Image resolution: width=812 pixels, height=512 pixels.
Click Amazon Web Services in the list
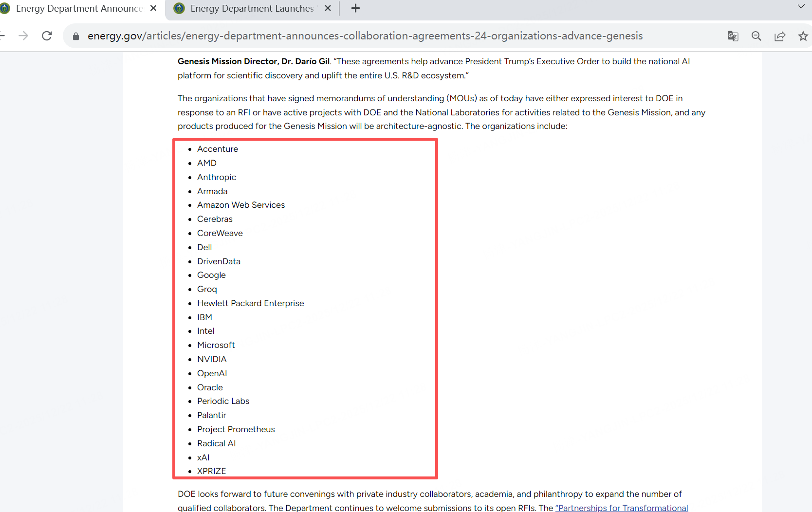pos(241,205)
